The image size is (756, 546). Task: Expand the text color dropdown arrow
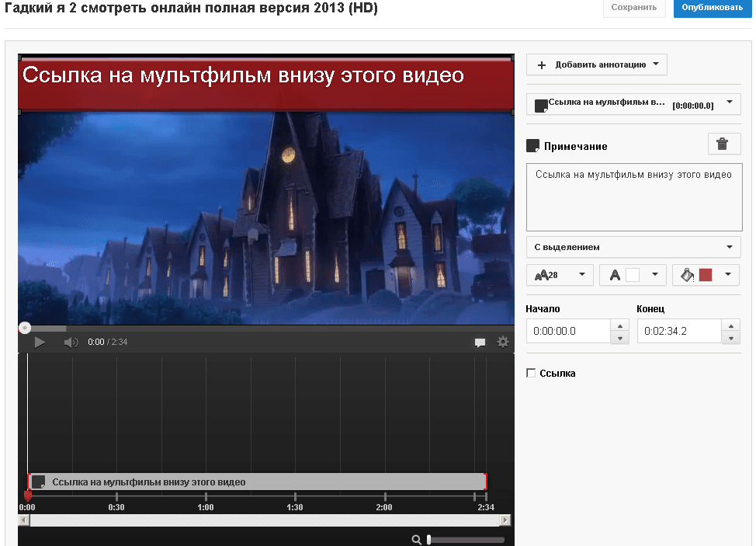[x=655, y=274]
